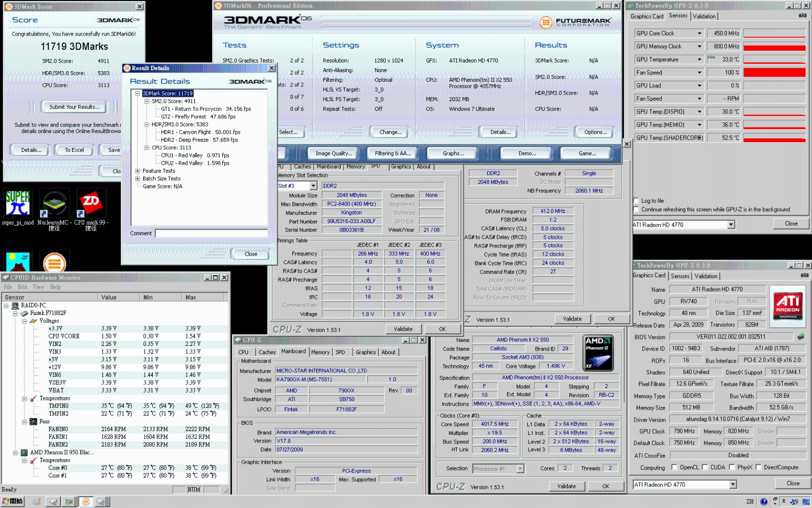812x508 pixels.
Task: Expand the Batch Size Tests node
Action: (138, 179)
